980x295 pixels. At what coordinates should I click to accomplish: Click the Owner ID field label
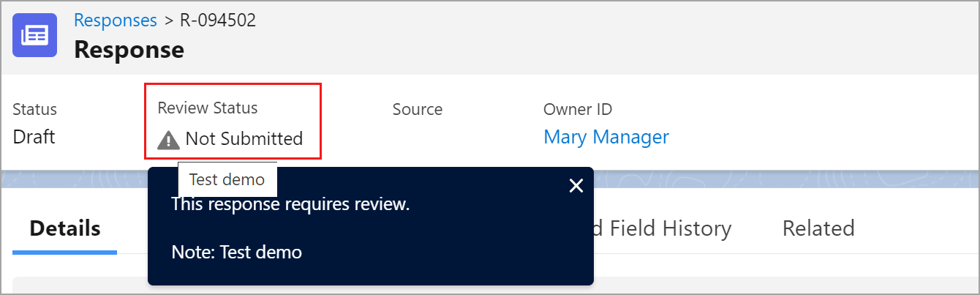[578, 109]
